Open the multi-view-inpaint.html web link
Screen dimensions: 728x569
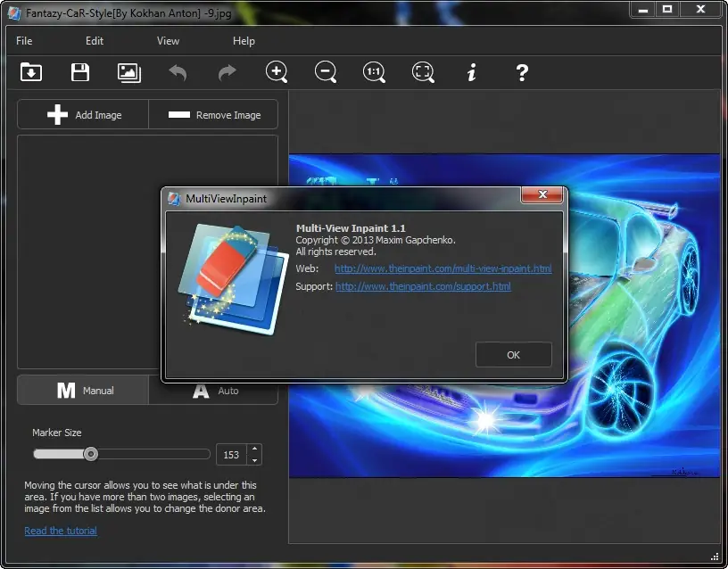(x=443, y=268)
